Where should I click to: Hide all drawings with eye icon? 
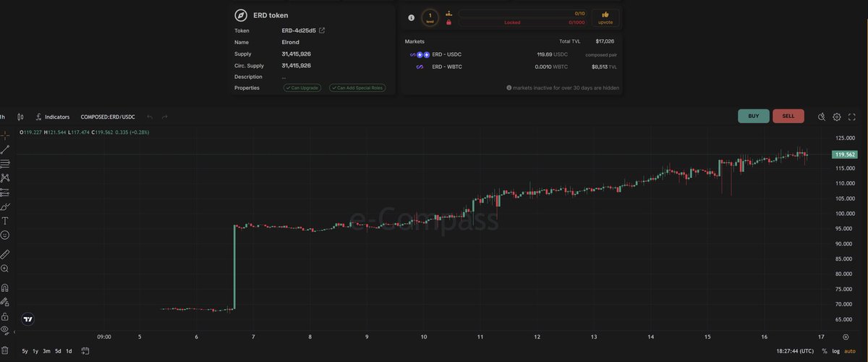point(4,330)
